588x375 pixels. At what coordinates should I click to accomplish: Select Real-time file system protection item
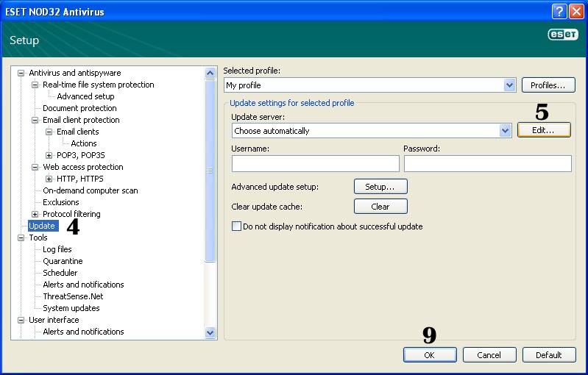(x=99, y=85)
